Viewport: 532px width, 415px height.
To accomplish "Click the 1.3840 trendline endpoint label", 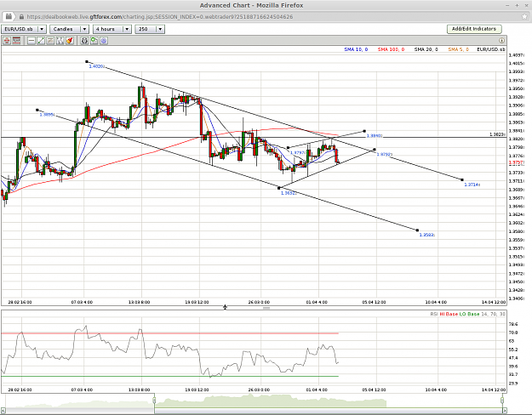I will tap(375, 136).
